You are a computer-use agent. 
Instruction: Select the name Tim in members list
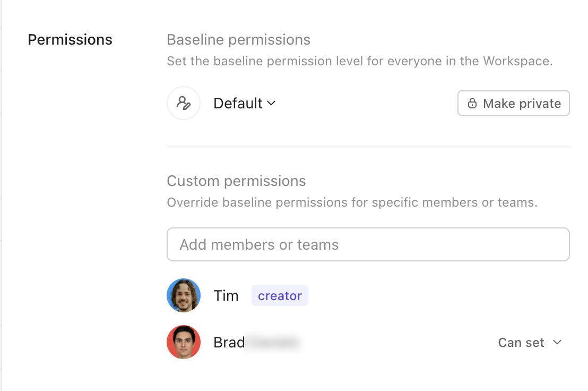[226, 296]
